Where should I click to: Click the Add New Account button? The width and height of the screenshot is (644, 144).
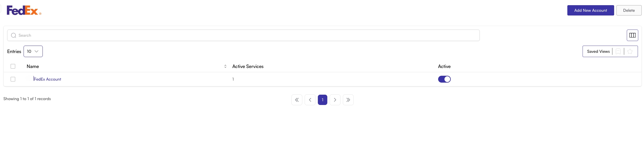(591, 10)
